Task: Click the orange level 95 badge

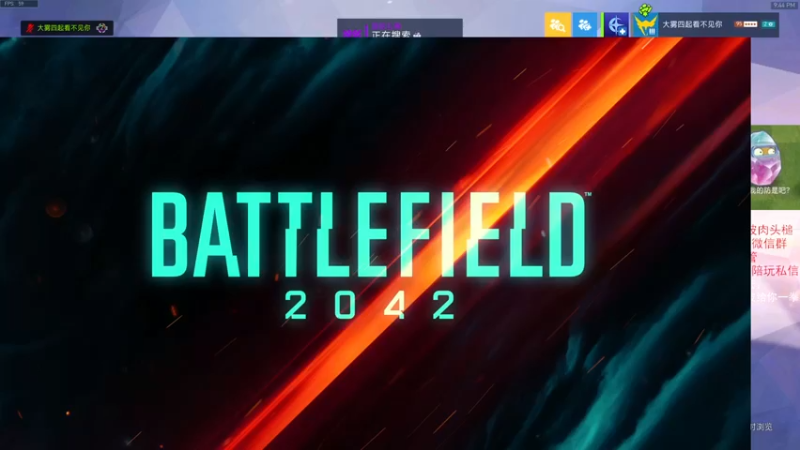Action: click(746, 24)
